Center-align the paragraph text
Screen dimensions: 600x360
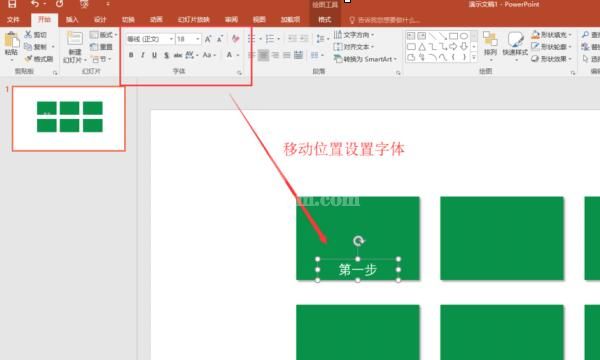(x=263, y=55)
